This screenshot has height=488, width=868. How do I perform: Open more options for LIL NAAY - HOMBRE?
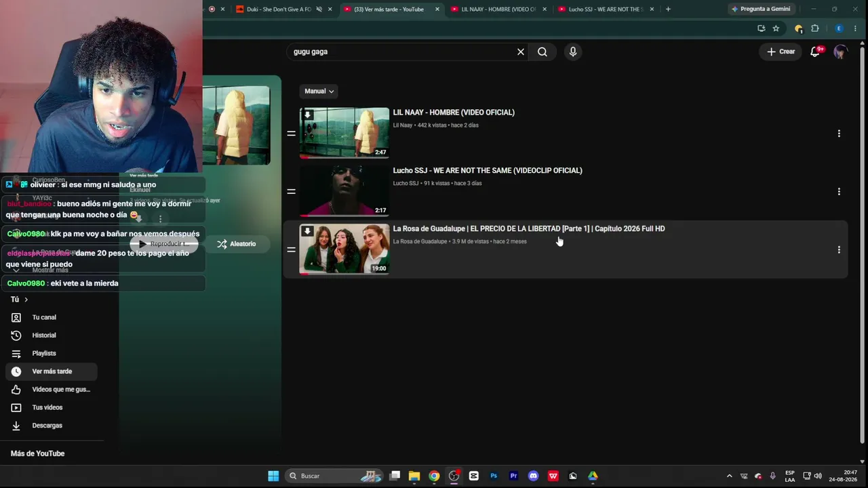coord(839,134)
